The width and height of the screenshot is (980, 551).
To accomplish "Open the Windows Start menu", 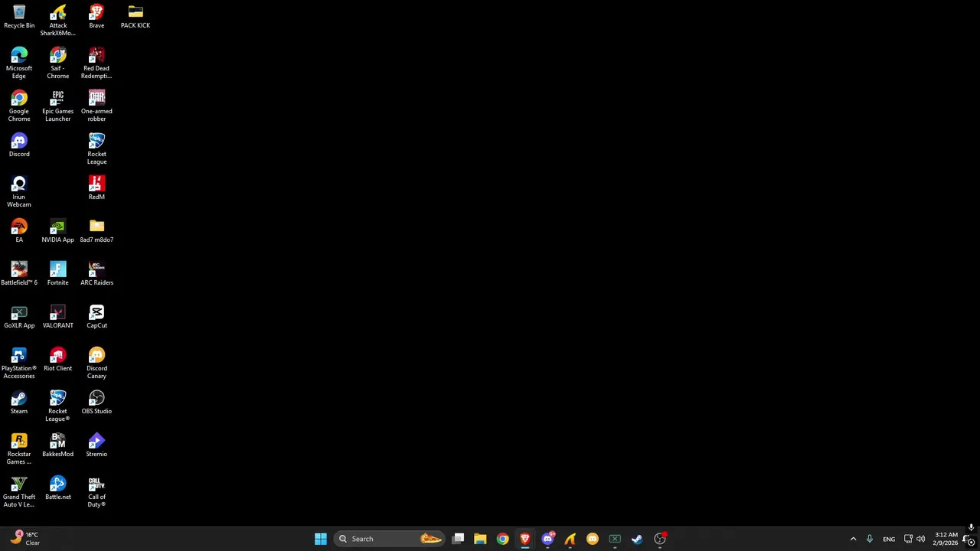I will click(321, 539).
